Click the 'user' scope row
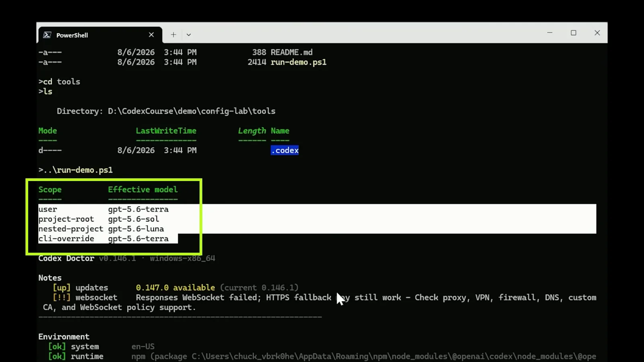This screenshot has height=362, width=644. (103, 209)
